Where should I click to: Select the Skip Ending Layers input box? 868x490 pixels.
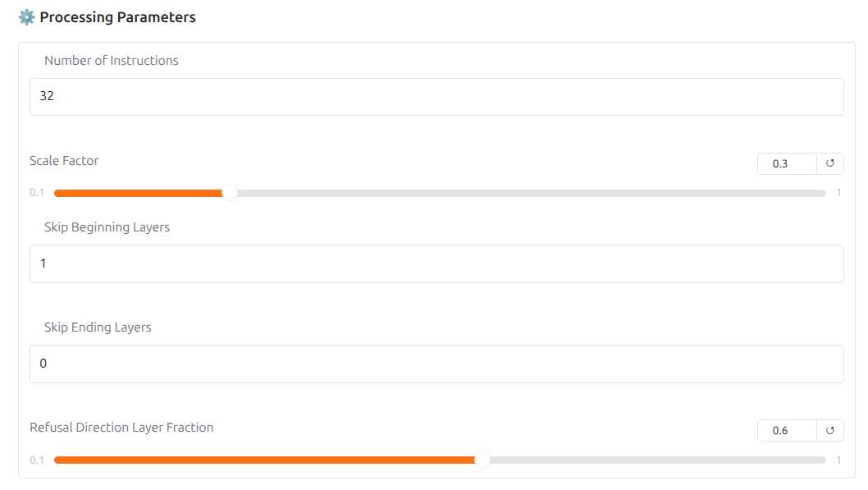pyautogui.click(x=436, y=364)
